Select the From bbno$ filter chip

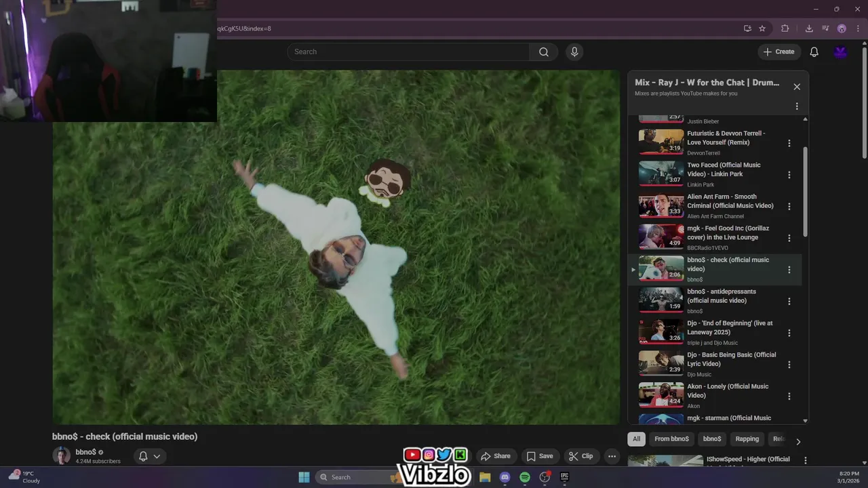click(671, 439)
